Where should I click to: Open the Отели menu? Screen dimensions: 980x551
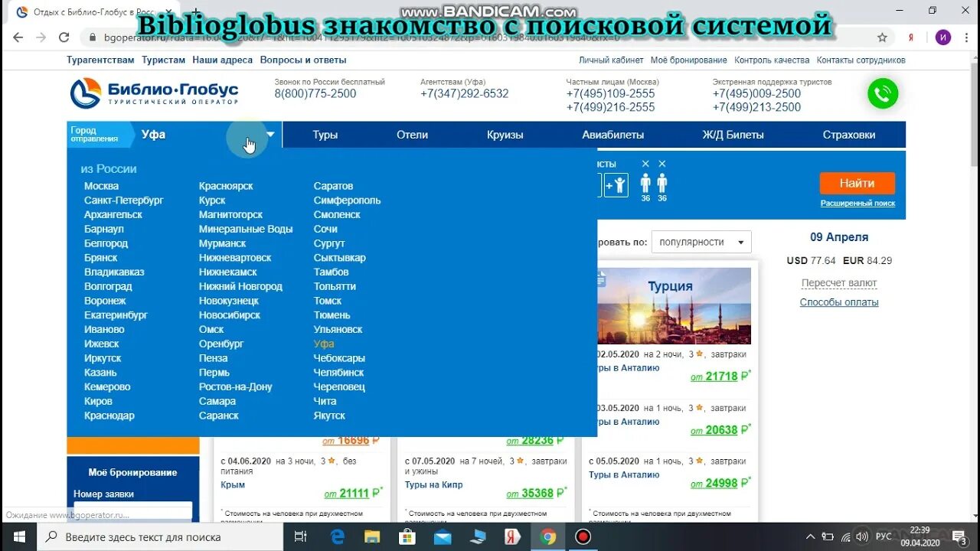[x=412, y=135]
